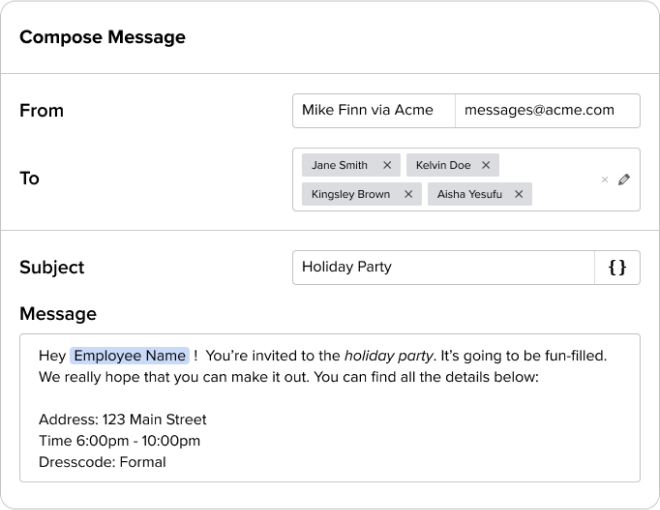Click the italic holiday party text
The image size is (660, 510).
pos(389,356)
